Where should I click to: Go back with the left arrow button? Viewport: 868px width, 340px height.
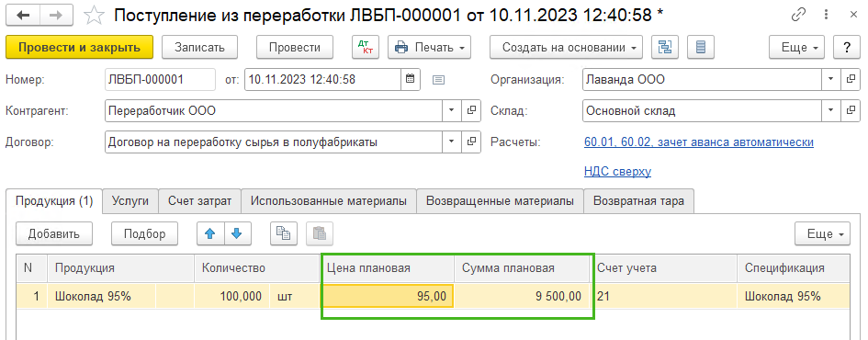click(23, 16)
